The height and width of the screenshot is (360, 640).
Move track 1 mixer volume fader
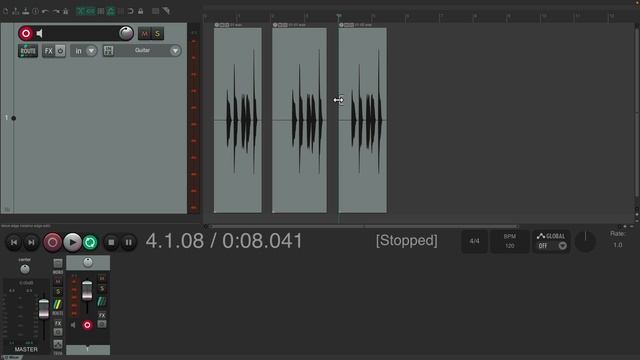click(87, 290)
